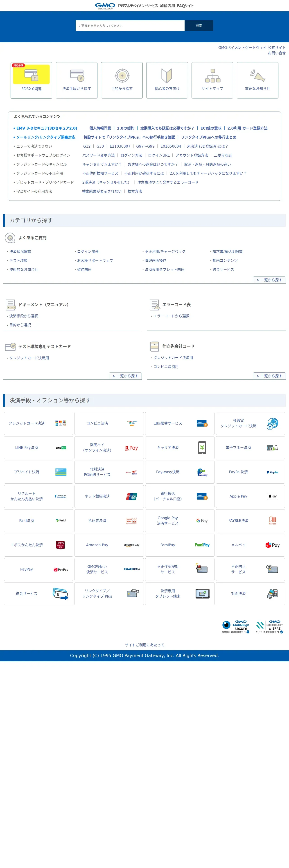This screenshot has height=868, width=289.
Task: Click the 仕向先会社コード icon
Action: (155, 346)
